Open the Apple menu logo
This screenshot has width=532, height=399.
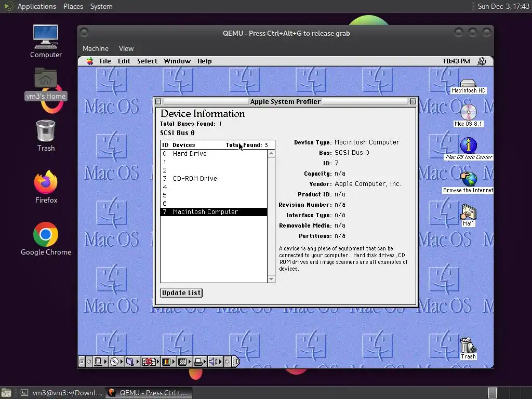coord(90,61)
